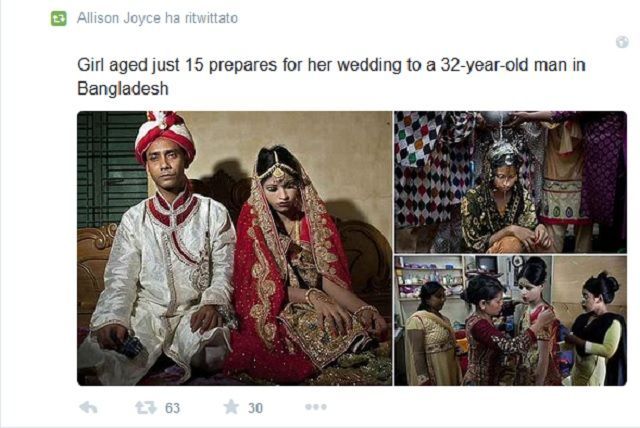Click the word 'Bangladesh' in the tweet
This screenshot has width=640, height=428.
click(123, 89)
